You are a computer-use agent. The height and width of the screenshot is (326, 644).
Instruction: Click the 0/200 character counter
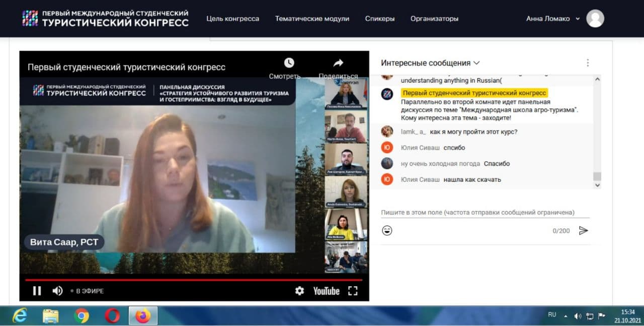561,231
